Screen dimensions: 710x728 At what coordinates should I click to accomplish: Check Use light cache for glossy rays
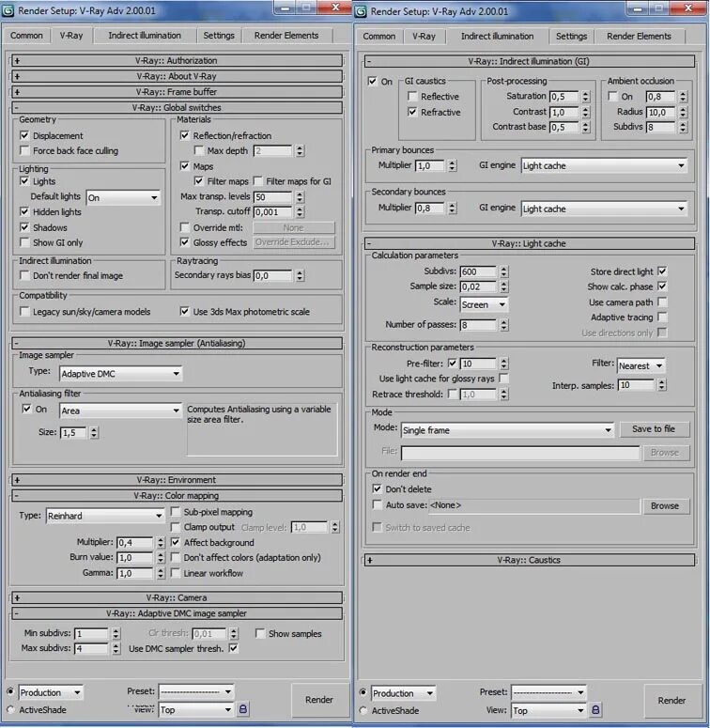point(503,379)
